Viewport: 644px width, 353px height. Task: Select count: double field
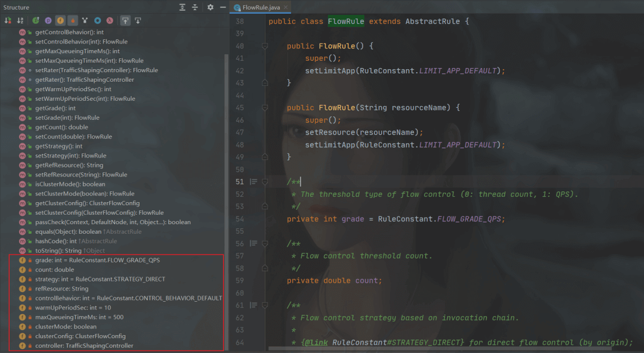point(55,270)
